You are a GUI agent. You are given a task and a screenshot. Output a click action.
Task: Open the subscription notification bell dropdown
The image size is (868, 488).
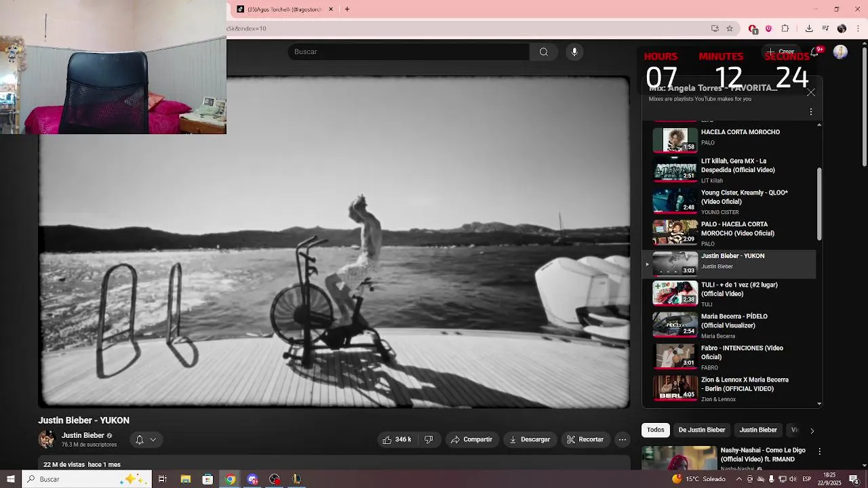tap(146, 439)
